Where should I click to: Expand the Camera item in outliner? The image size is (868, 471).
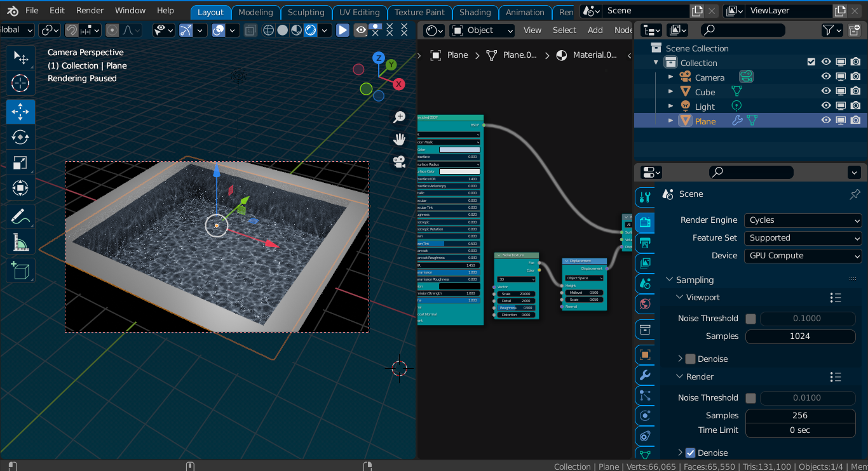pos(670,77)
